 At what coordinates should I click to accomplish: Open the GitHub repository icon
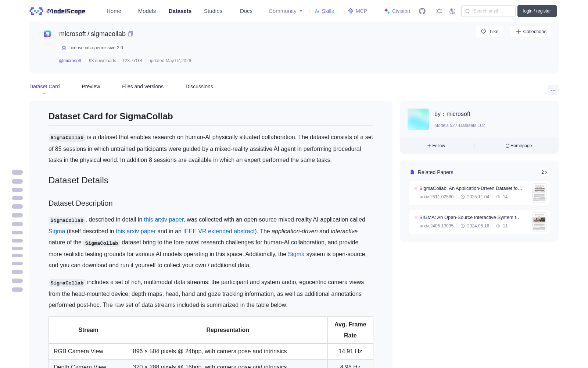[422, 11]
